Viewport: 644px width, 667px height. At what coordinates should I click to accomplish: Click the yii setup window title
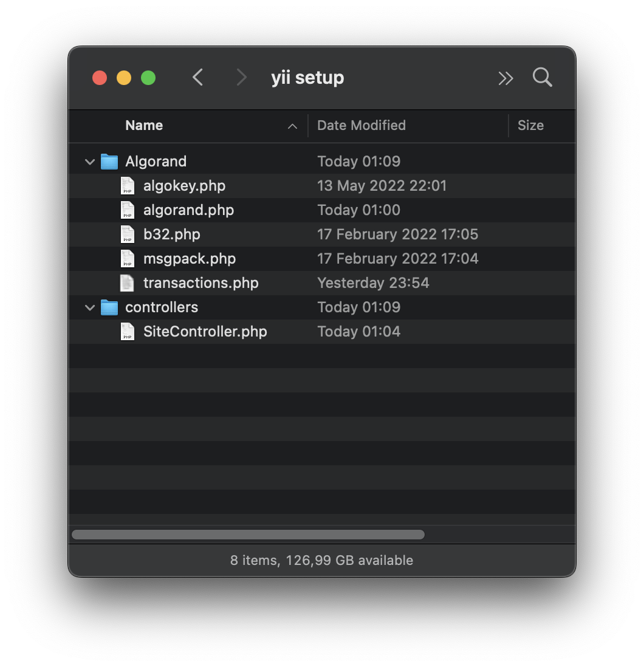(x=307, y=78)
